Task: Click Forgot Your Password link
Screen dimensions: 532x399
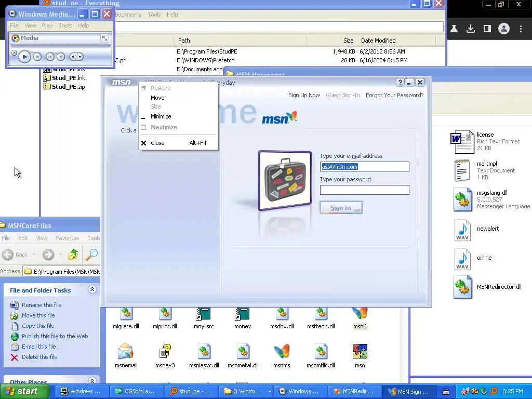Action: [x=395, y=96]
